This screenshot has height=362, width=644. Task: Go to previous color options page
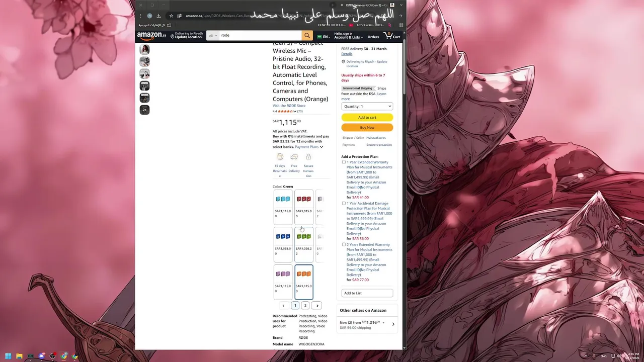pyautogui.click(x=283, y=306)
